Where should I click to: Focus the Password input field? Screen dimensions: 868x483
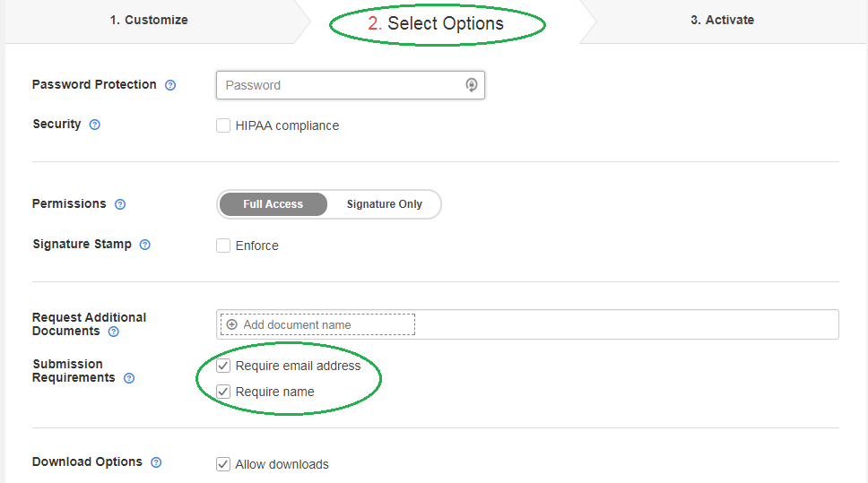(x=351, y=85)
